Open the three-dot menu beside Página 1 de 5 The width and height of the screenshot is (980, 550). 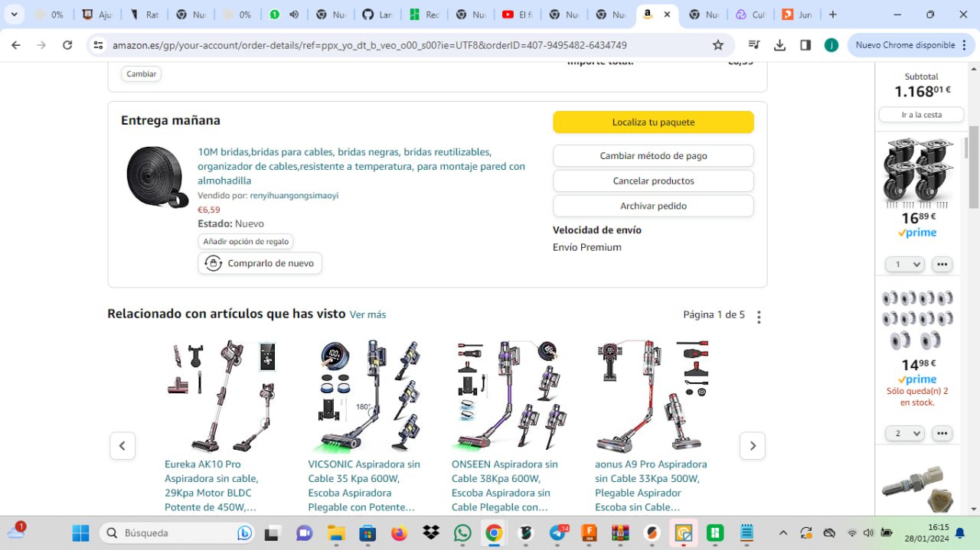click(759, 317)
